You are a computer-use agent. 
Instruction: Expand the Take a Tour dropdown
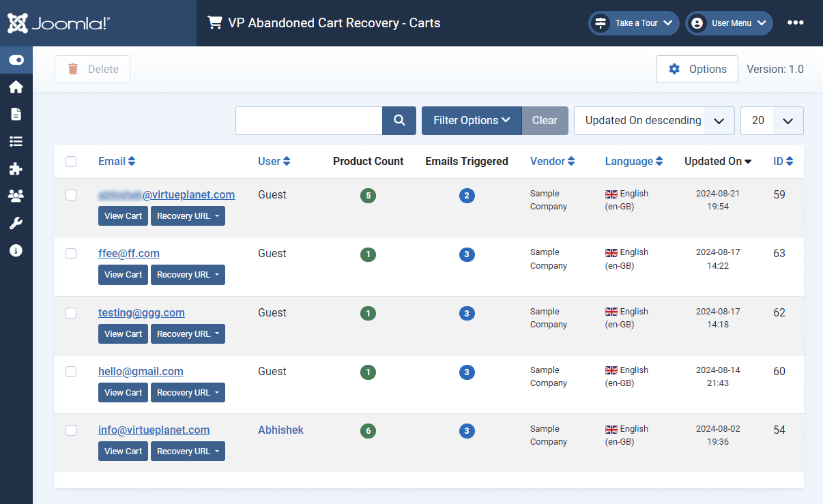[x=634, y=23]
